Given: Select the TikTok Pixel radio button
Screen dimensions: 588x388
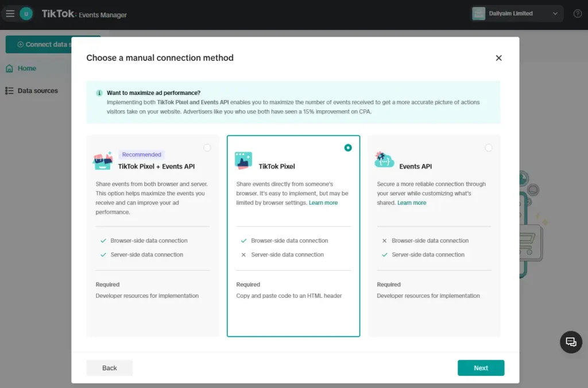Looking at the screenshot, I should [347, 148].
